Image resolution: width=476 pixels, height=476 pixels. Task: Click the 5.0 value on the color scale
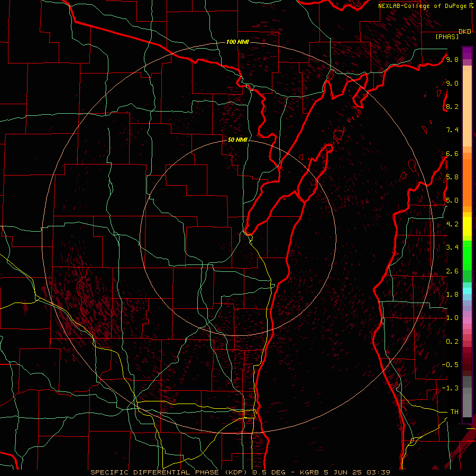(452, 200)
